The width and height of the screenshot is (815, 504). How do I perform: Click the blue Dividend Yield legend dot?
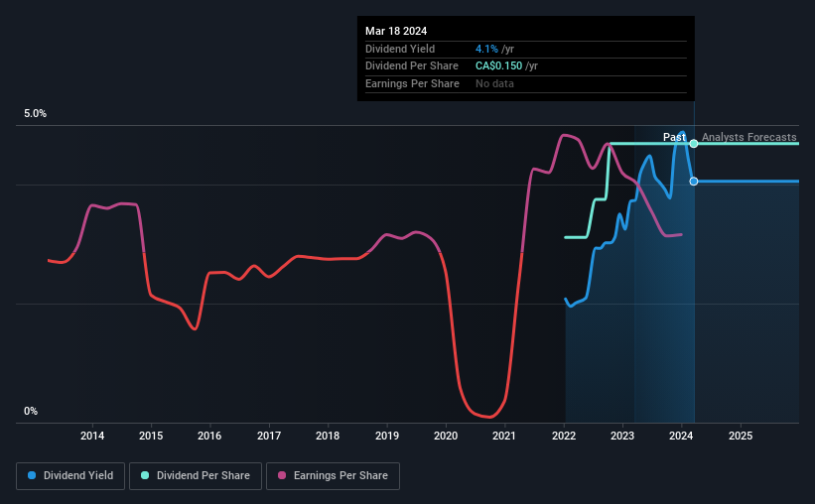tap(32, 475)
